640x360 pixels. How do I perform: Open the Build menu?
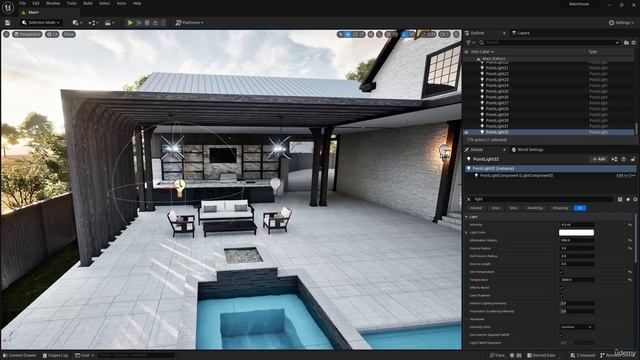coord(88,3)
